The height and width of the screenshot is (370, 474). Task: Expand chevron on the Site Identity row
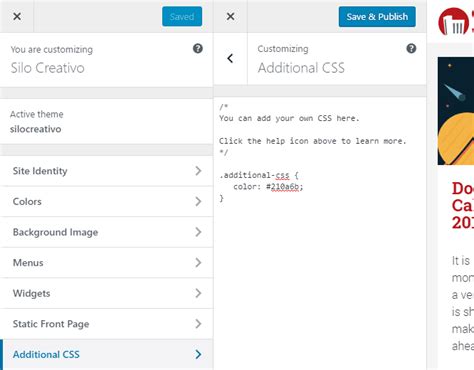click(x=198, y=171)
